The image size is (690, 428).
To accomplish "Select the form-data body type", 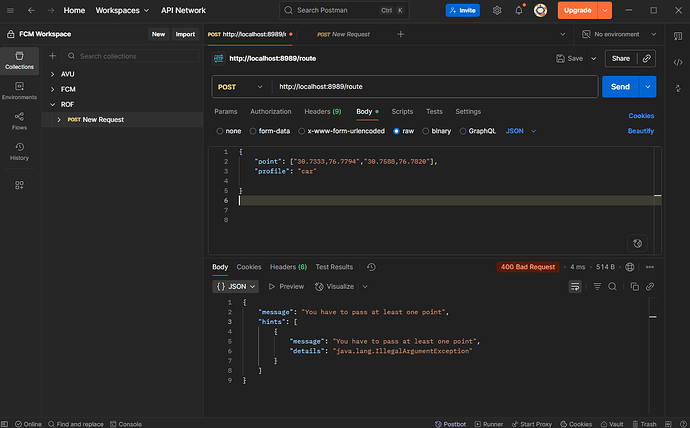I will tap(269, 130).
